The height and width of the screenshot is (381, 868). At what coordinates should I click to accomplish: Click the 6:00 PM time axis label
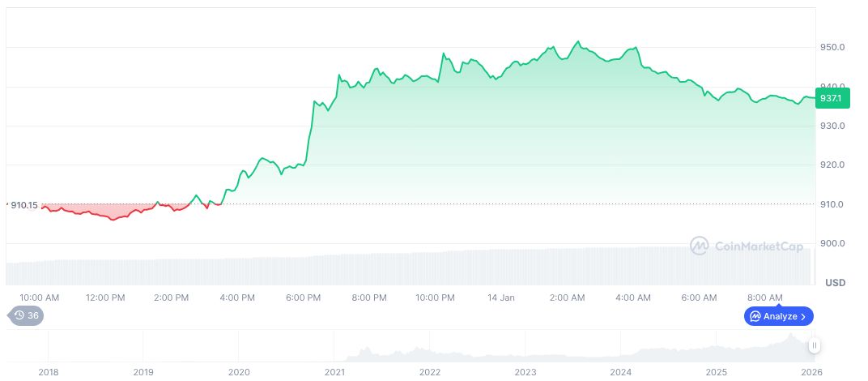click(303, 298)
